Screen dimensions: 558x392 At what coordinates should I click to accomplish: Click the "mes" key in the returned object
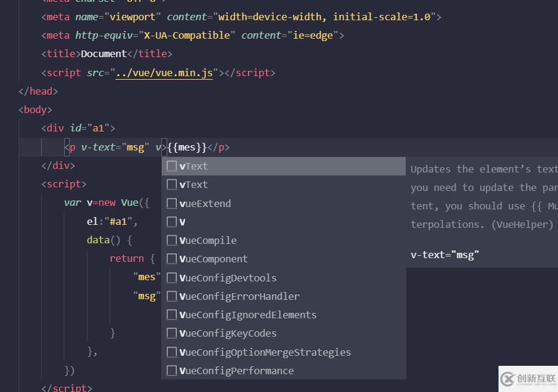[x=146, y=277]
